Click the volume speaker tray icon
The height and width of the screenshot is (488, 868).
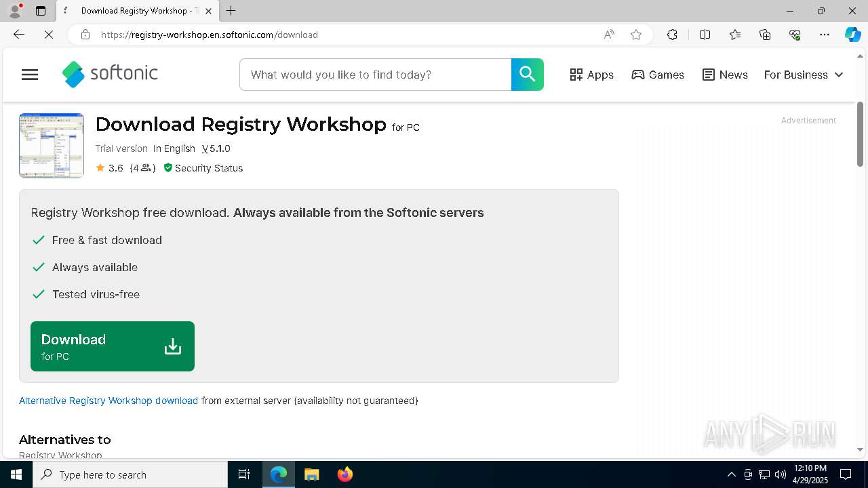point(781,474)
